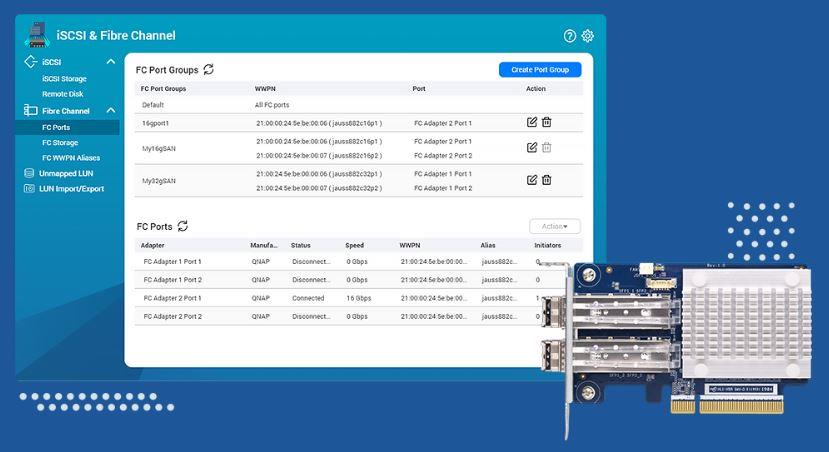This screenshot has height=452, width=829.
Task: Open the LUN Import/Export section
Action: 71,189
